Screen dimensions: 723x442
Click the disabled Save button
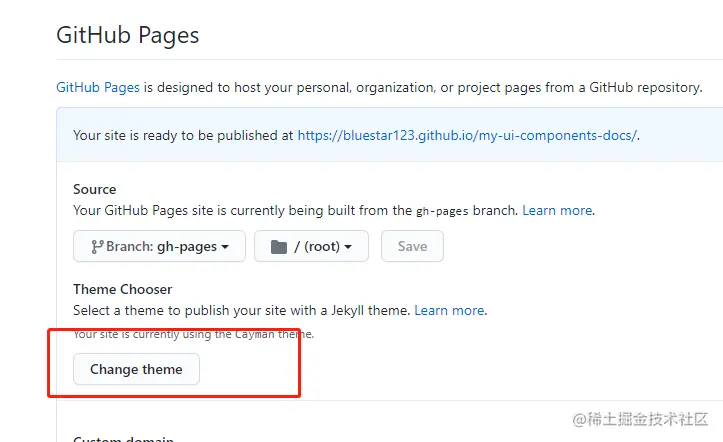[x=412, y=246]
